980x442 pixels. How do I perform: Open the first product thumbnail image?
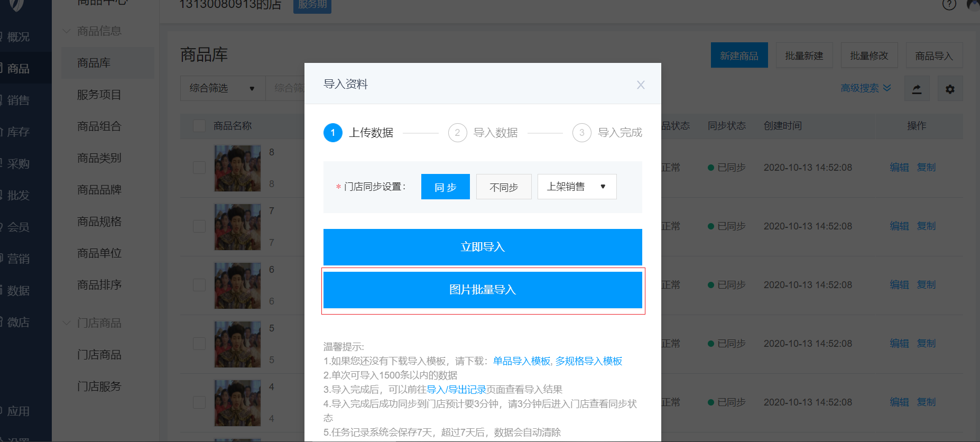tap(237, 168)
